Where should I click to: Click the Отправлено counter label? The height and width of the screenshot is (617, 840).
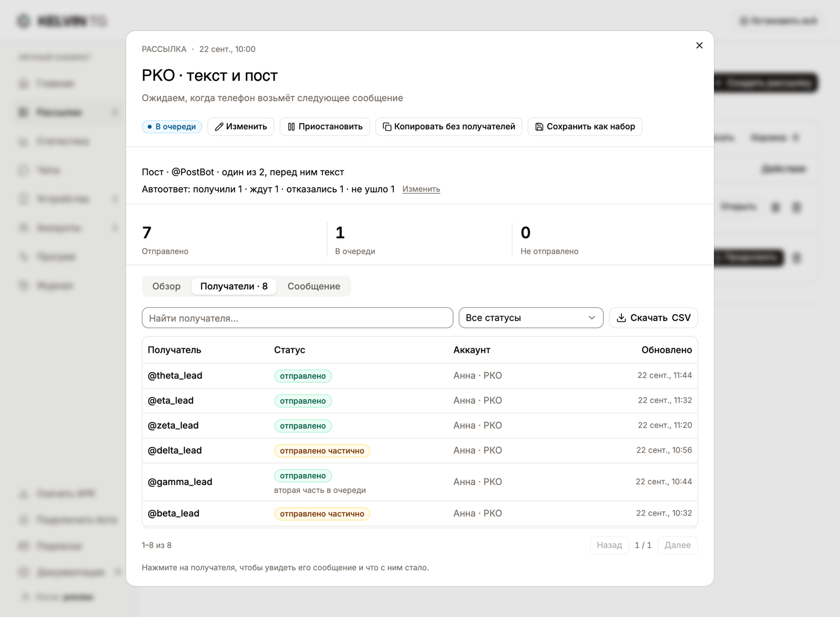(165, 251)
